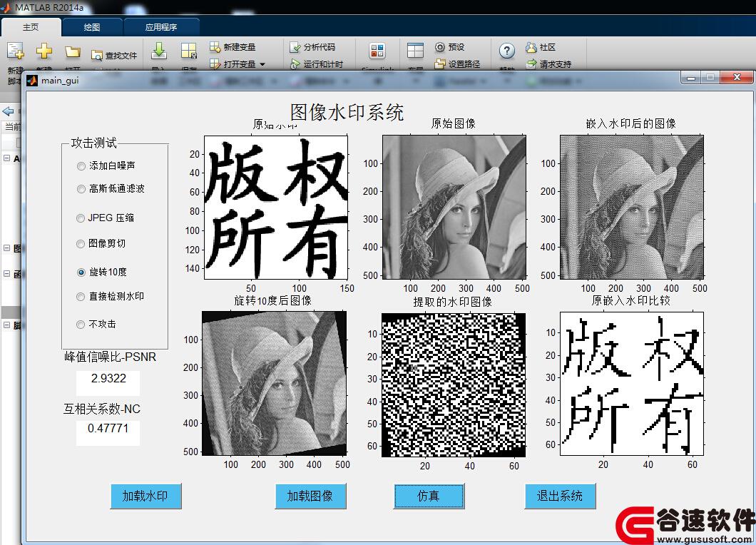Click the 嵌入水印后的图像 plot title
The height and width of the screenshot is (545, 756).
coord(630,124)
